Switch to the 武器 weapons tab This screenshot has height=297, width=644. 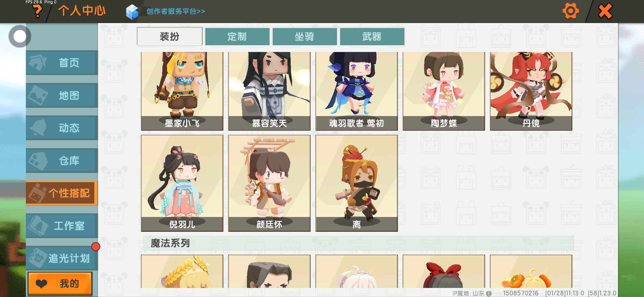coord(372,37)
